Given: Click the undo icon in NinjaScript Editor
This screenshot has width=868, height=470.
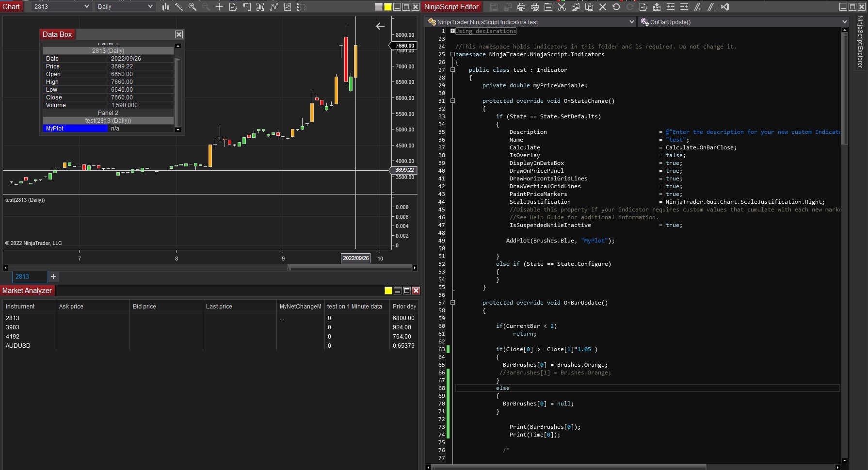Looking at the screenshot, I should 616,7.
